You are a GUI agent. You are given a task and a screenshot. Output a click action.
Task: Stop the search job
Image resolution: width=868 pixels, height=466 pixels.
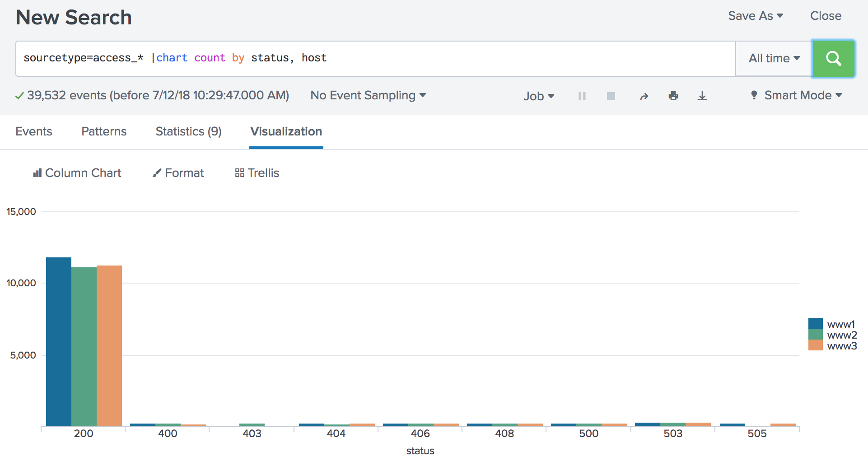point(611,95)
